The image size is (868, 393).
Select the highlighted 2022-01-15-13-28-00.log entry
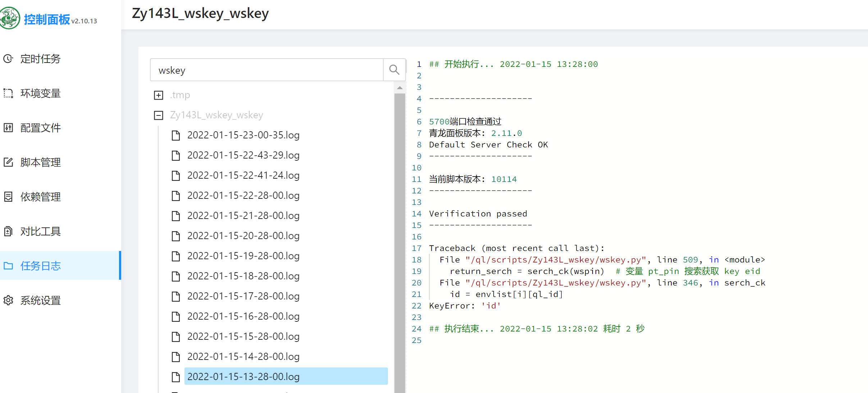pos(244,376)
